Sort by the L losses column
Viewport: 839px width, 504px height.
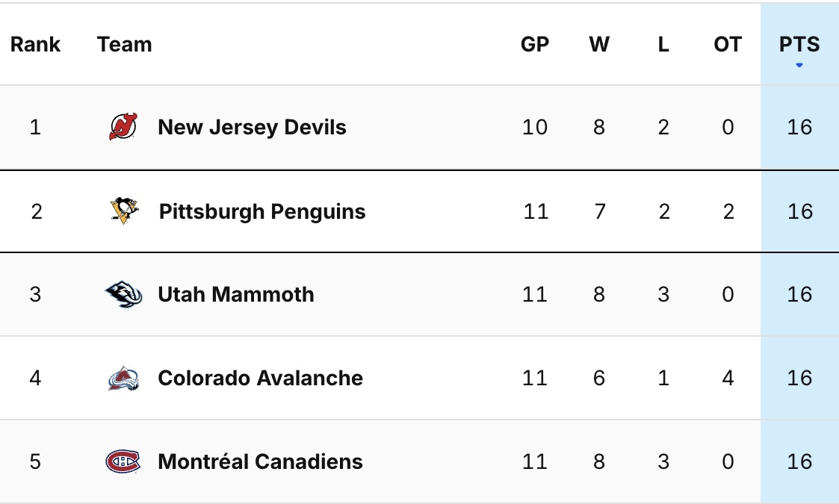[663, 45]
